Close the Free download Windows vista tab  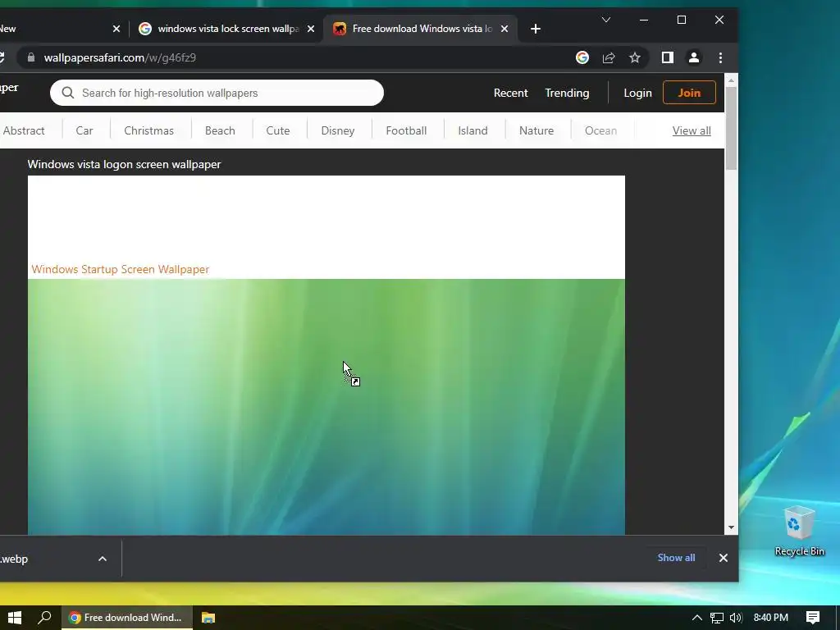tap(504, 29)
